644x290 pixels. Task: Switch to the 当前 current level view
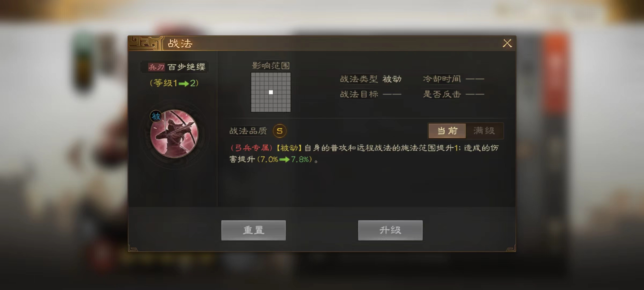447,131
